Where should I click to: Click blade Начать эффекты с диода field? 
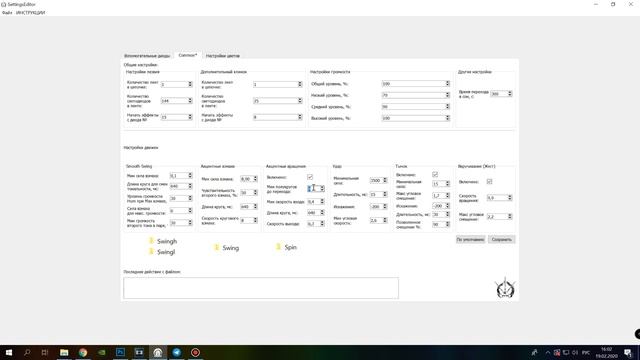pos(176,117)
